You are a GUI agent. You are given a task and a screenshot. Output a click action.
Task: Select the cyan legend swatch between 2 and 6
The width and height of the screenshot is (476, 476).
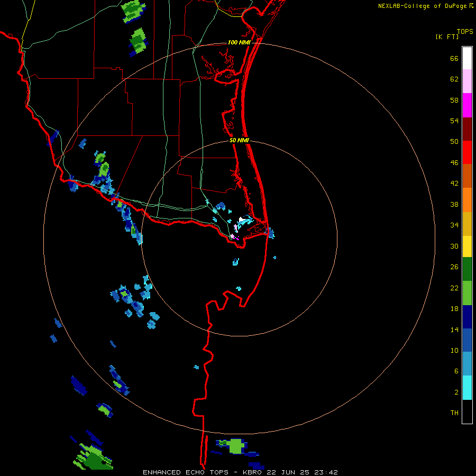click(467, 388)
